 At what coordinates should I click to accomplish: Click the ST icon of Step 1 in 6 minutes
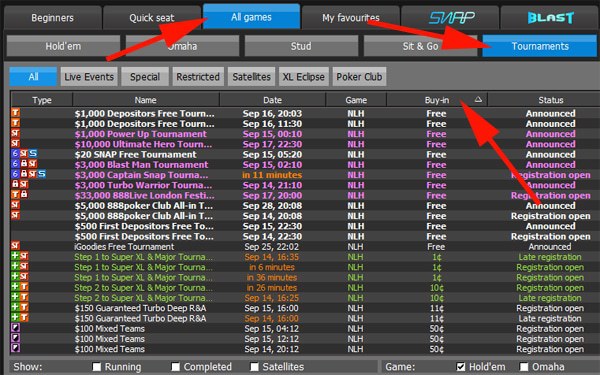pyautogui.click(x=24, y=266)
